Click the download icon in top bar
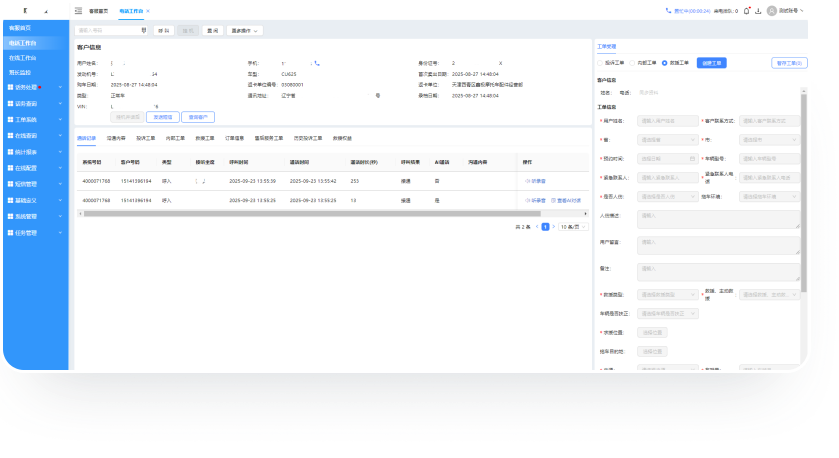Screen dimensions: 839x458 tap(759, 11)
